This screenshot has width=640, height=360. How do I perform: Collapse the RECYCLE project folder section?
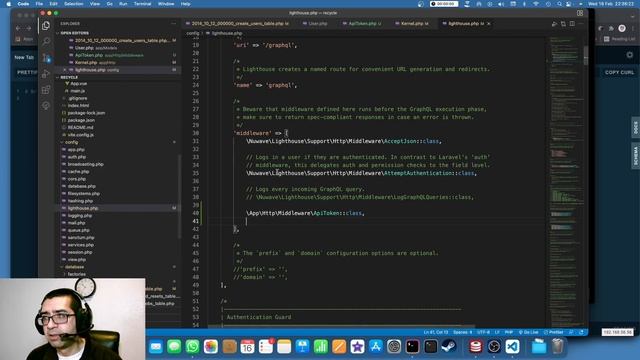69,77
